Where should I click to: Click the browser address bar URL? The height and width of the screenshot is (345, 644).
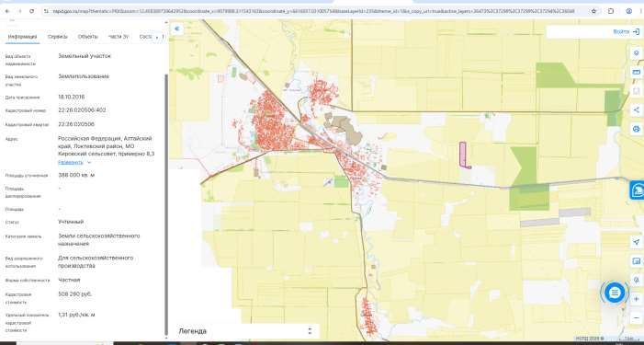click(x=314, y=11)
